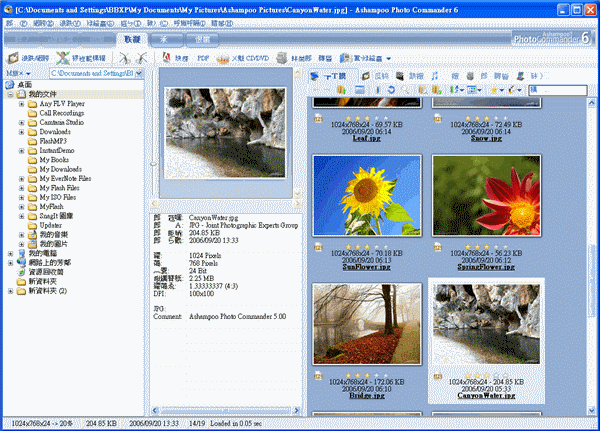Image resolution: width=600 pixels, height=431 pixels.
Task: Click the music note icon in browser toolbar
Action: [x=435, y=75]
